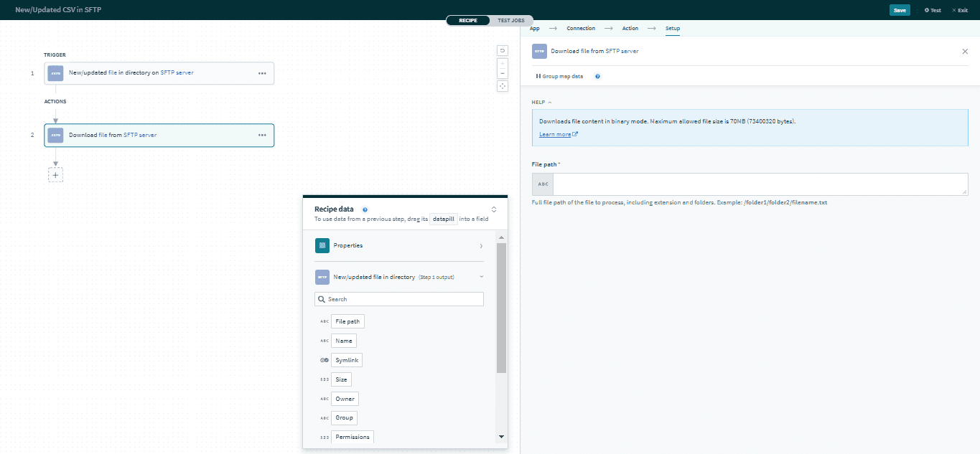Click the Recipe data vertical scrollbar

pyautogui.click(x=501, y=308)
